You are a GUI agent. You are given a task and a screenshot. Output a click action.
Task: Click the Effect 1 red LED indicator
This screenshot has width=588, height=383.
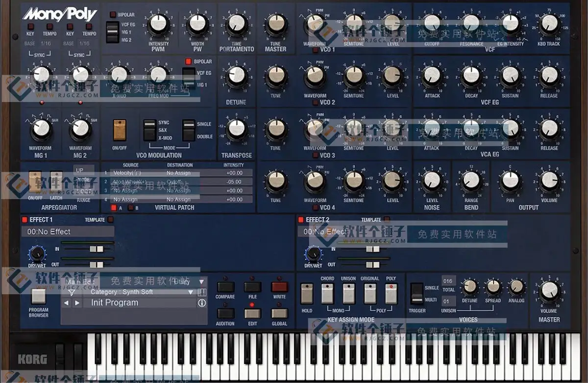coord(25,220)
